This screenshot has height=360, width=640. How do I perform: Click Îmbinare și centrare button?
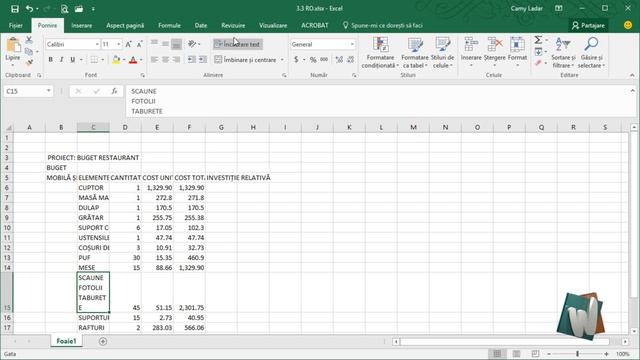pos(245,60)
